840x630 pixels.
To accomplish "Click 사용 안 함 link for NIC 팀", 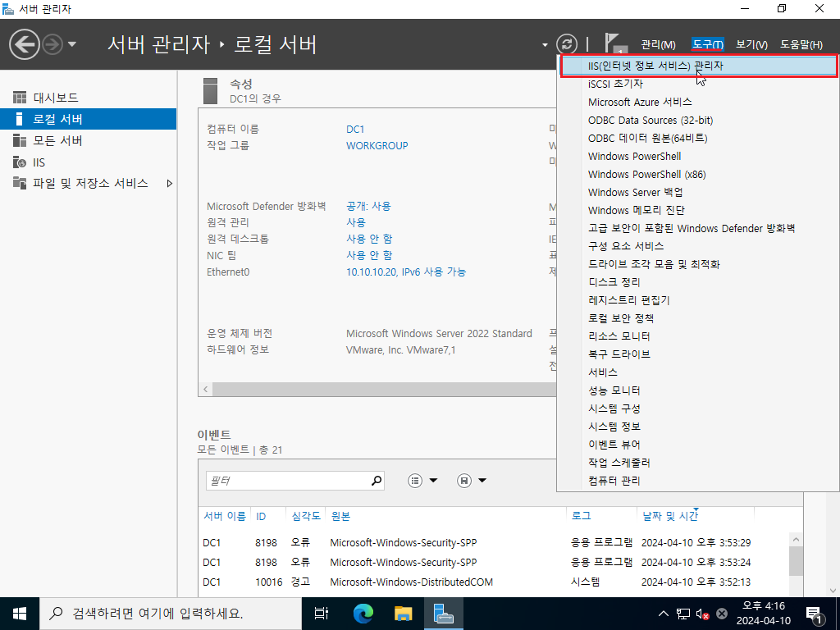I will [x=369, y=256].
